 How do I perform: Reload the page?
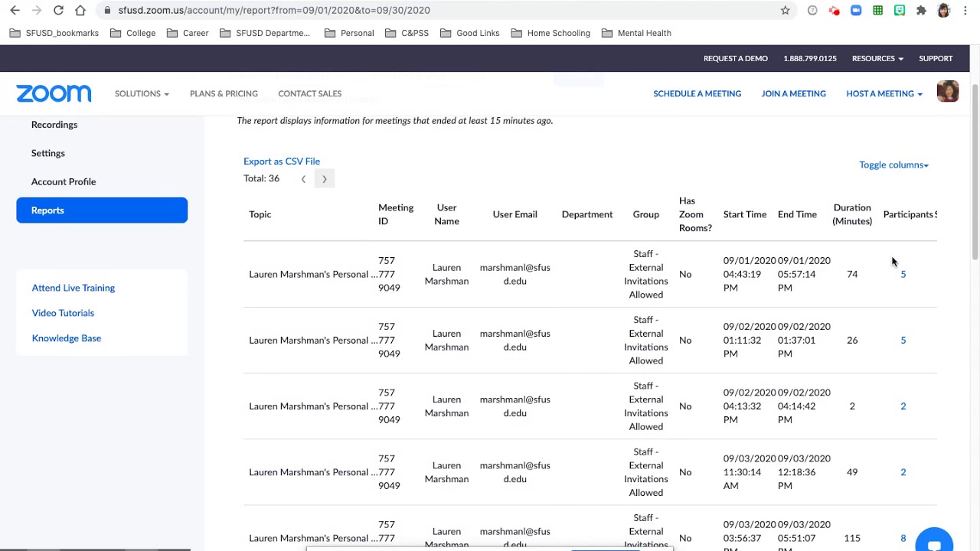point(58,10)
